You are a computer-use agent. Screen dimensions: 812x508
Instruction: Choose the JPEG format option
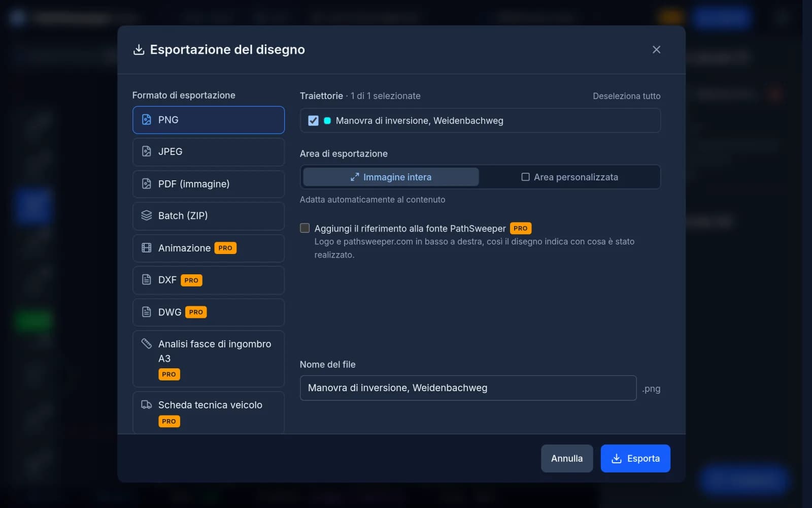[209, 152]
